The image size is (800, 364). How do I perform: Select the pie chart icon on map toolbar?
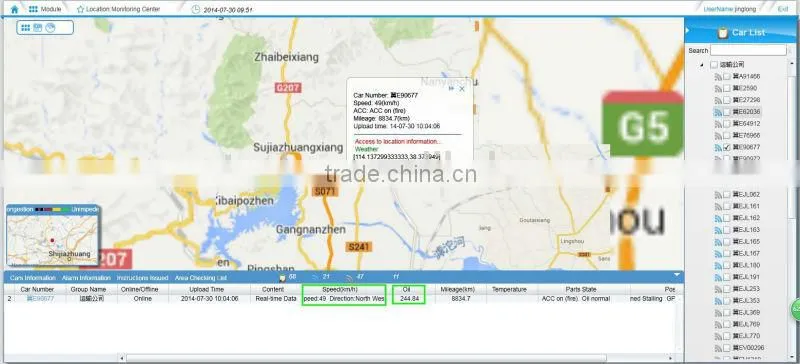(x=50, y=28)
